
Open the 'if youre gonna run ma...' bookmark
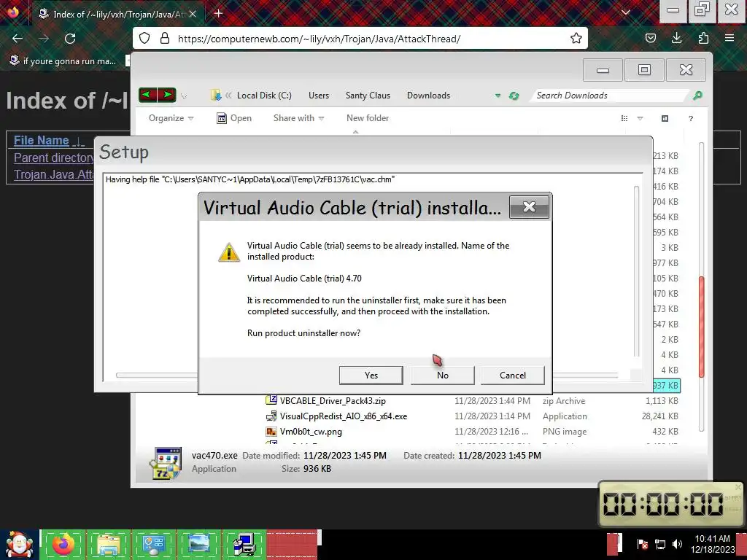point(63,61)
